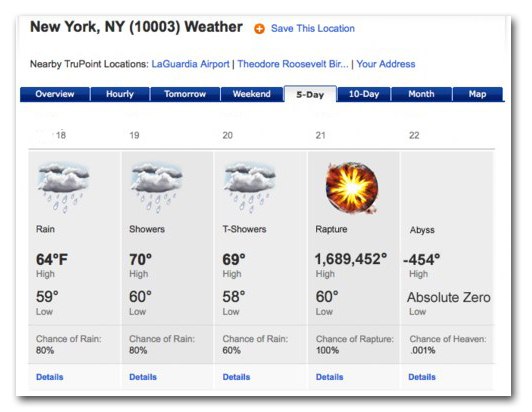The height and width of the screenshot is (412, 532).
Task: Click the orange plus Save Location icon
Action: pos(259,29)
